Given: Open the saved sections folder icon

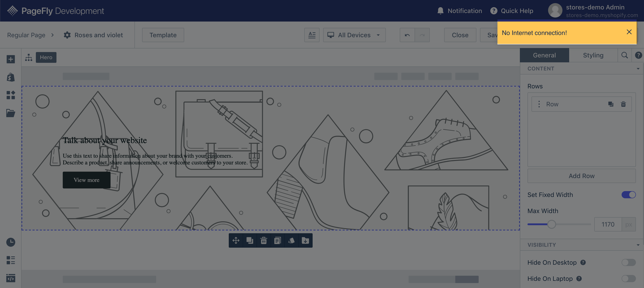Looking at the screenshot, I should (x=11, y=113).
